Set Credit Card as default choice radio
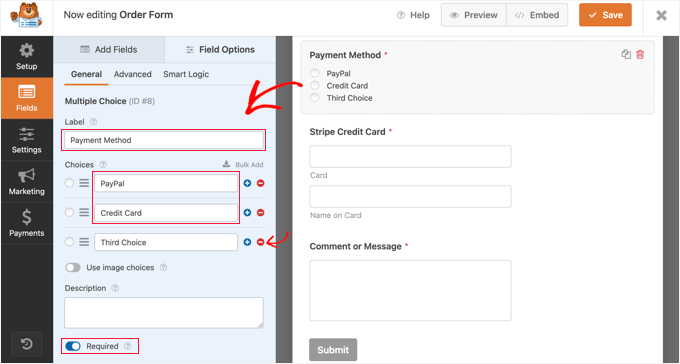The width and height of the screenshot is (680, 364). (69, 213)
